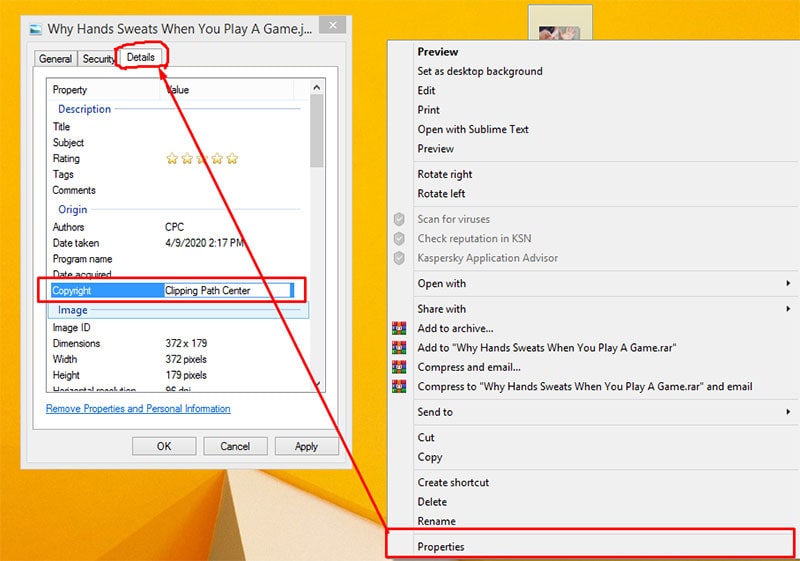This screenshot has width=800, height=561.
Task: Expand the Share with submenu arrow
Action: click(x=788, y=309)
